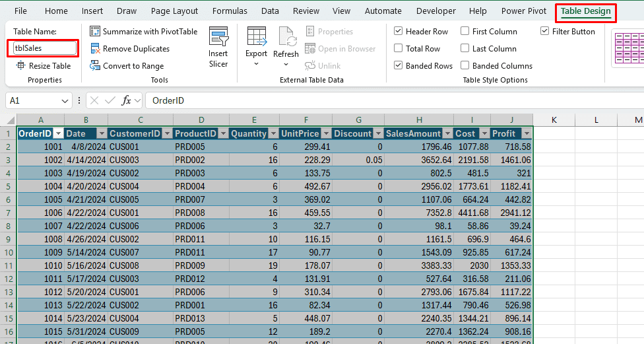Click the Table Name input field

[44, 48]
